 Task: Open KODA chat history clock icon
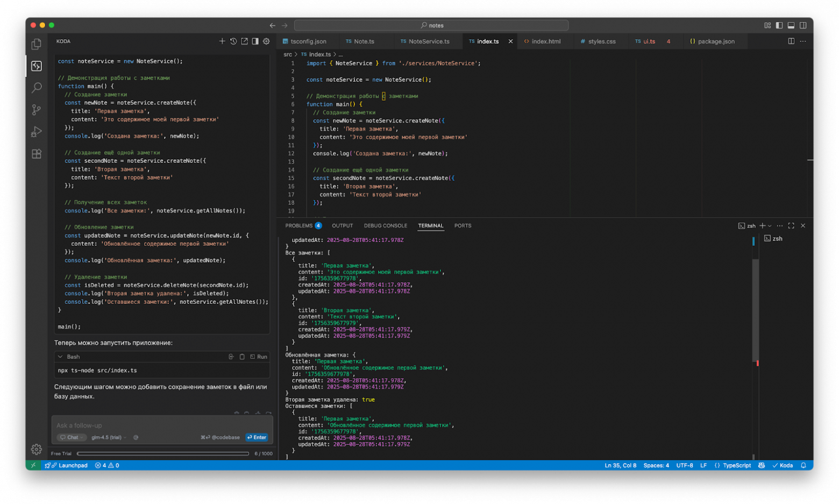[233, 41]
